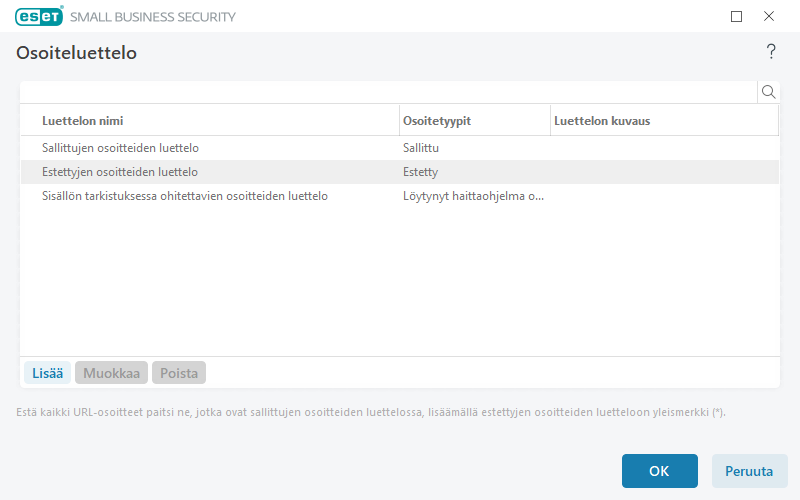Click the ESET logo in title bar

coord(39,16)
